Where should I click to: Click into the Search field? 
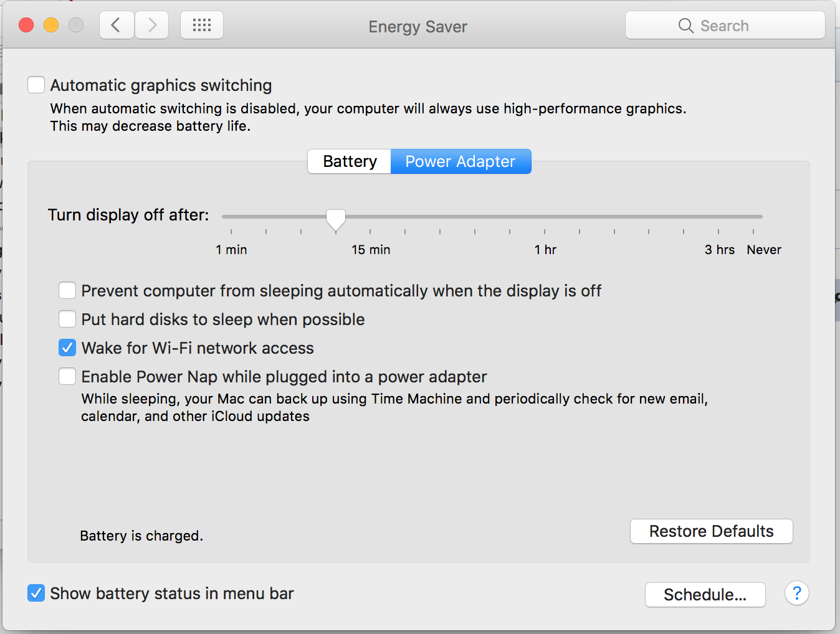(x=725, y=26)
